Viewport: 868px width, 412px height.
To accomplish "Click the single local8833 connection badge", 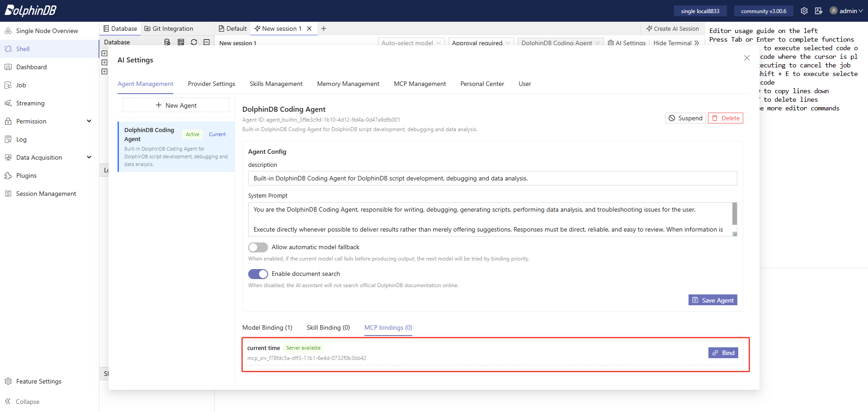I will [700, 11].
